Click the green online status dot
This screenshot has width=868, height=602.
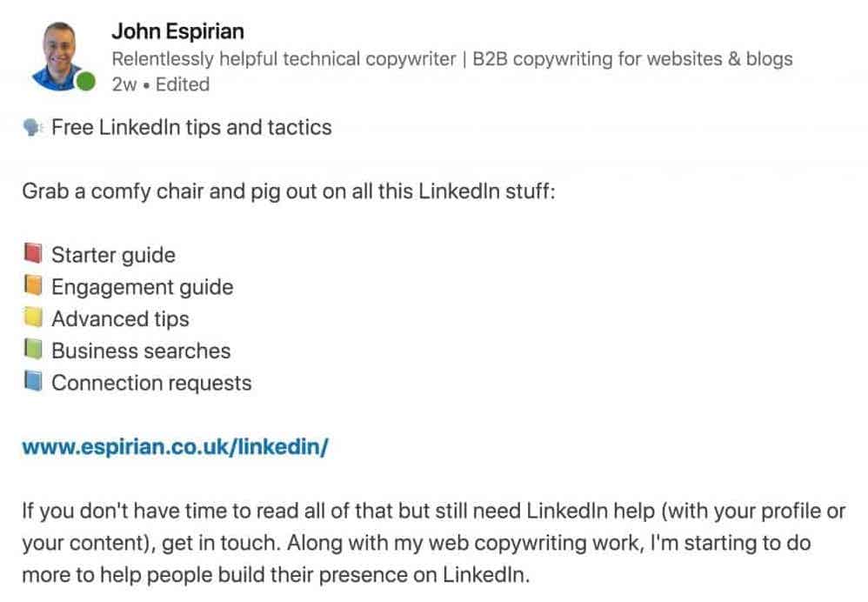[x=85, y=84]
